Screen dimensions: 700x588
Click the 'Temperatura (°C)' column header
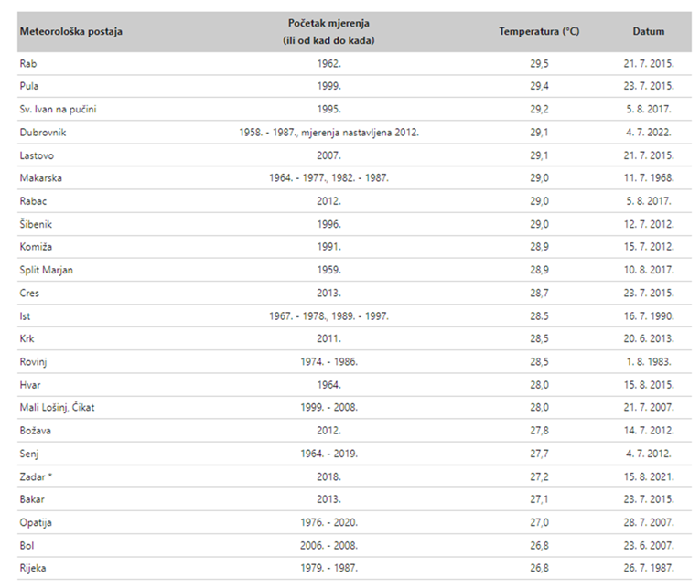pos(538,32)
